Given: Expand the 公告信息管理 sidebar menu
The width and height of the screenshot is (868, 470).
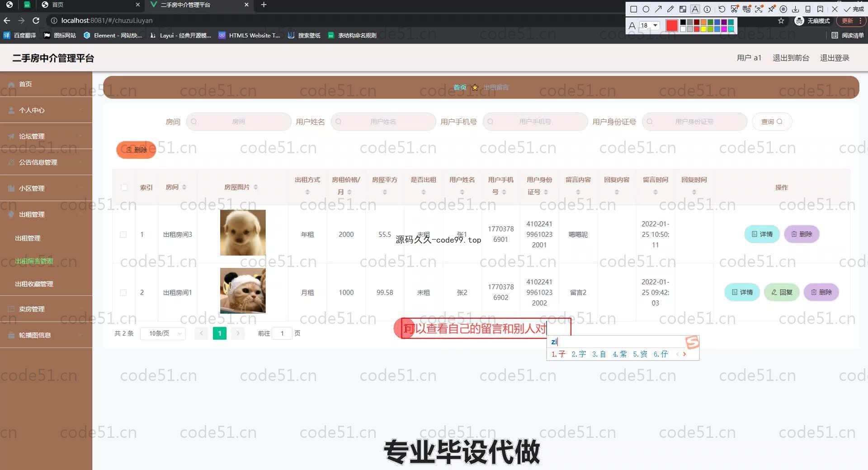Looking at the screenshot, I should pyautogui.click(x=46, y=162).
